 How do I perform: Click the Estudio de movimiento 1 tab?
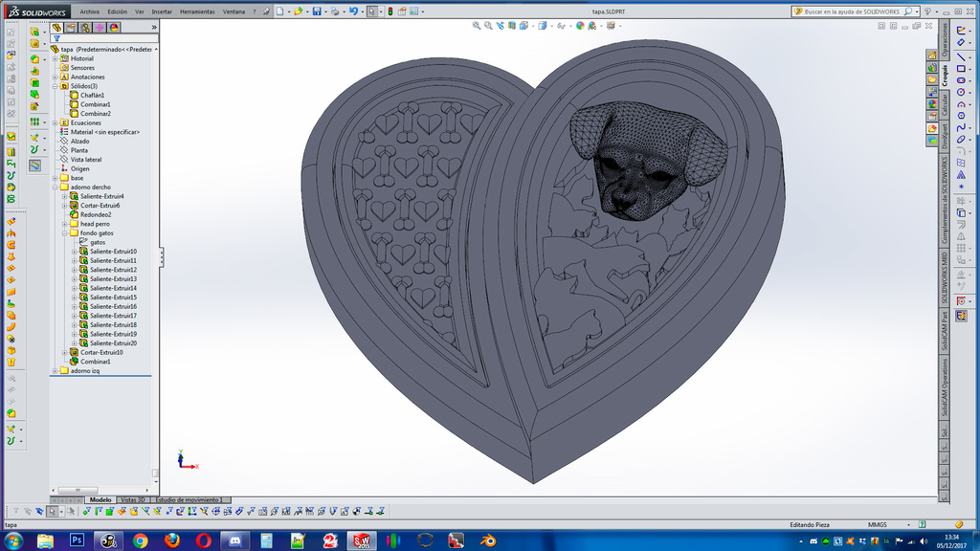pos(189,499)
